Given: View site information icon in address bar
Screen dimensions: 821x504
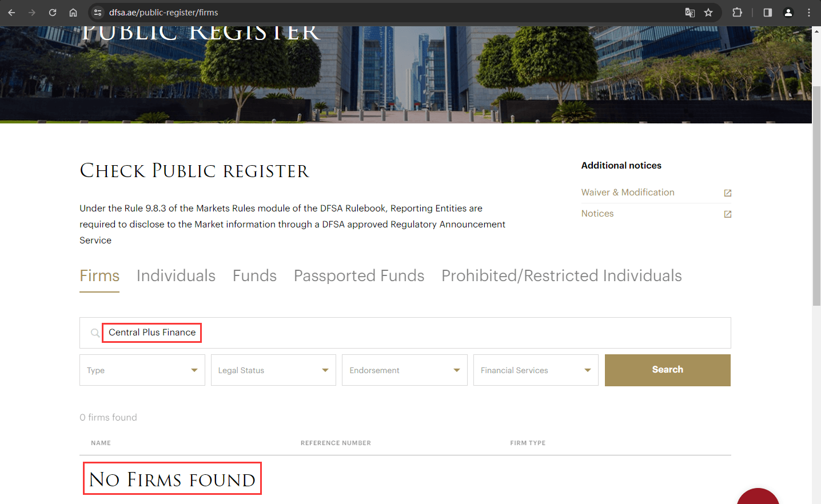Looking at the screenshot, I should click(98, 13).
